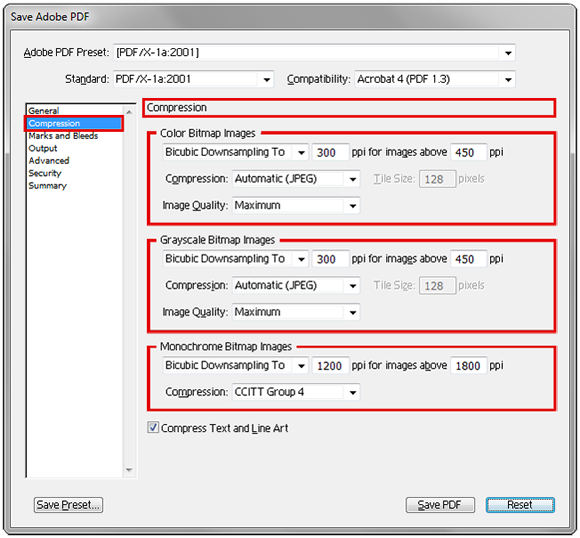Open the Output settings section
The height and width of the screenshot is (538, 580).
(43, 148)
